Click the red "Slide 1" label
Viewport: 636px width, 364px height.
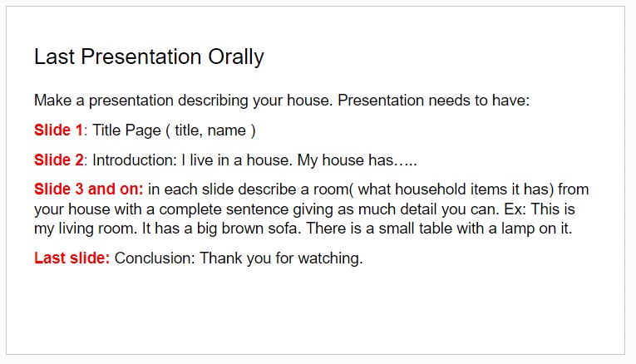[58, 130]
